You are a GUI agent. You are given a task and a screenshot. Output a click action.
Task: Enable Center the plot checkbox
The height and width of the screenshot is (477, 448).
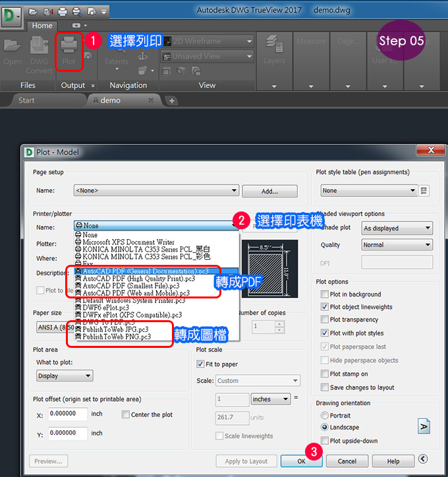(x=125, y=414)
